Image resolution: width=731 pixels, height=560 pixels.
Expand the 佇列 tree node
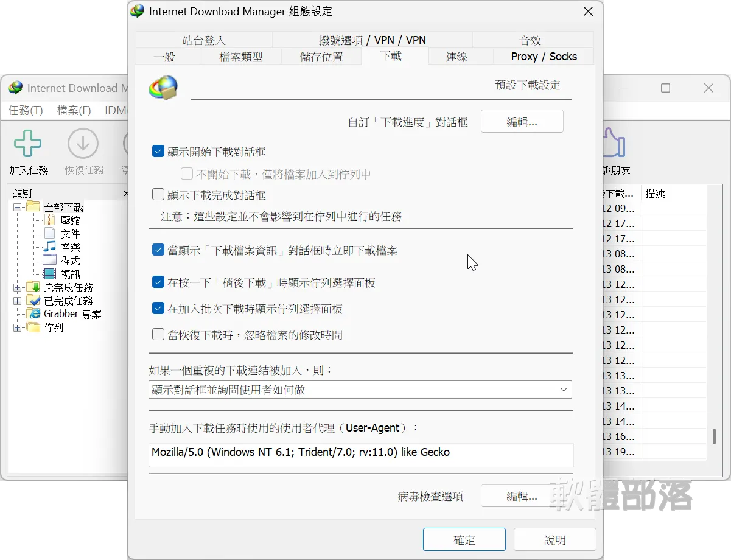17,327
